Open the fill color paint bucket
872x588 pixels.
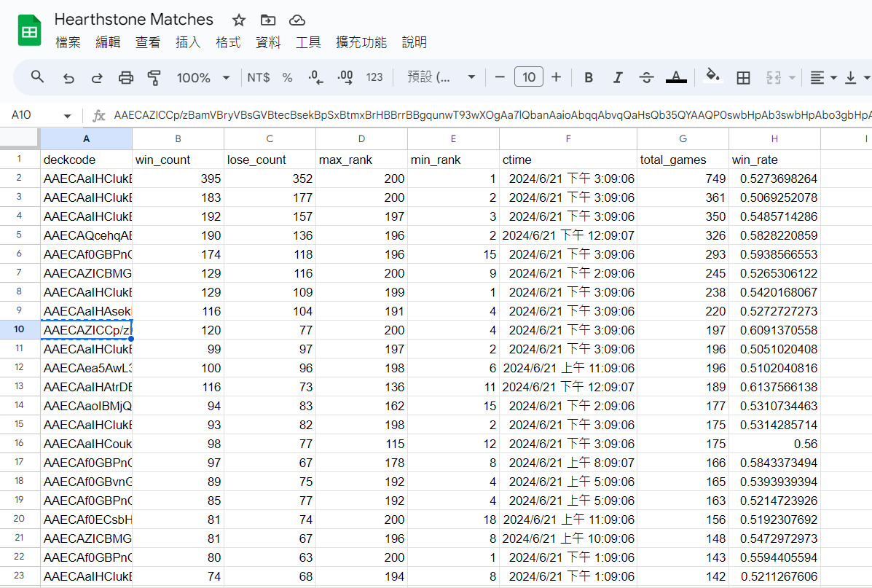713,77
